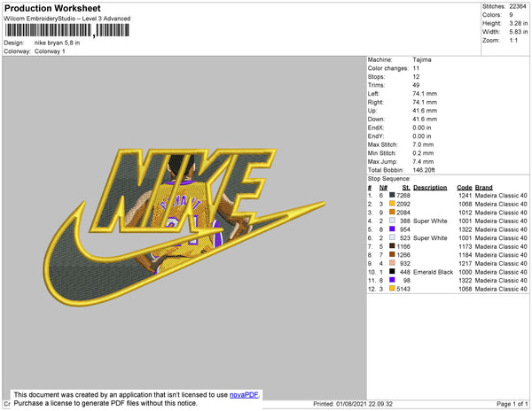The width and height of the screenshot is (532, 411).
Task: Select the 'Production Worksheet' heading
Action: pyautogui.click(x=52, y=8)
